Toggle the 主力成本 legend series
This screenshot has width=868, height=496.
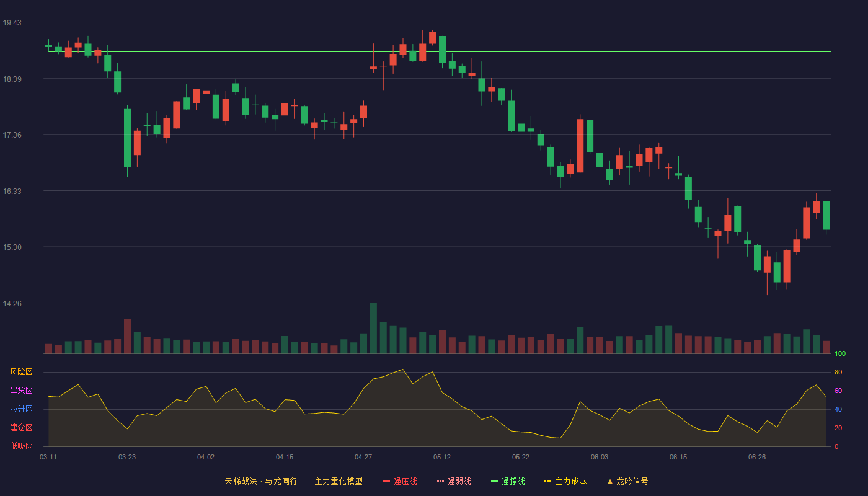point(565,481)
